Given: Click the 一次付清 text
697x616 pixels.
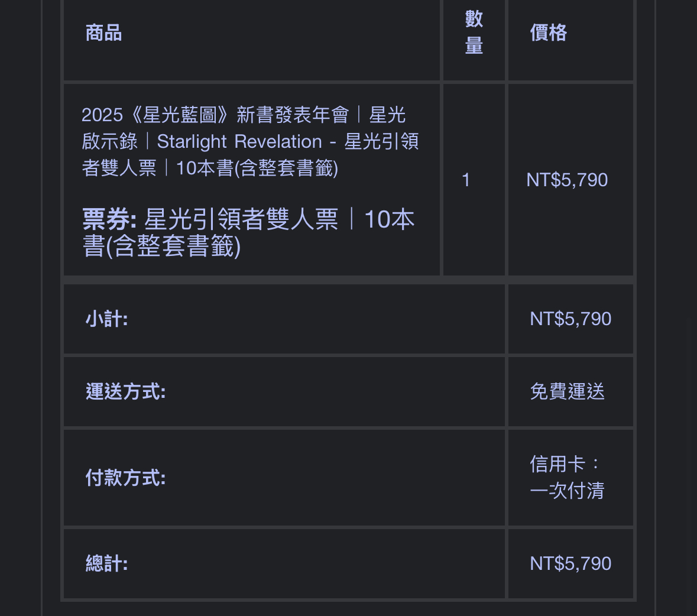Looking at the screenshot, I should [x=567, y=491].
